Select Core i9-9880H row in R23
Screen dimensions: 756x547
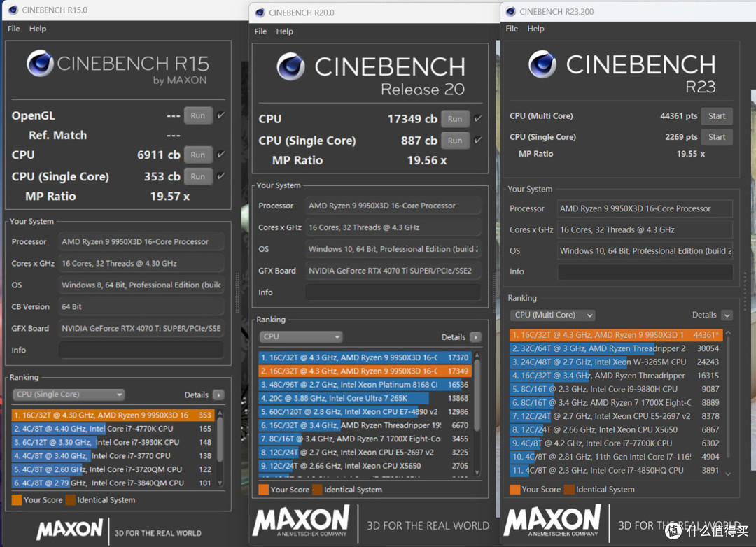[x=616, y=388]
